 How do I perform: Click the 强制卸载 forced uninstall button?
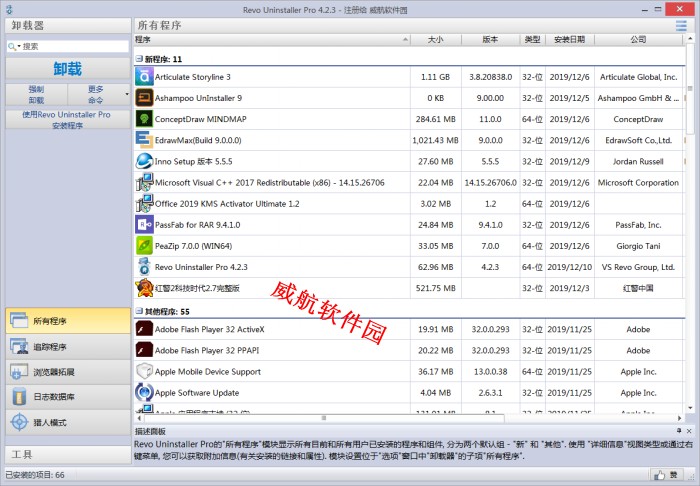point(36,95)
